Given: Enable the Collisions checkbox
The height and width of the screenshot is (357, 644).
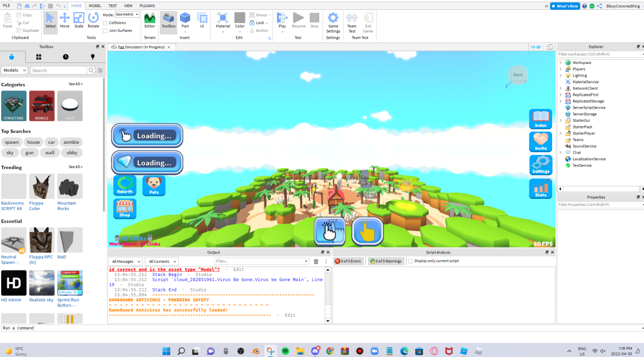Looking at the screenshot, I should coord(105,23).
